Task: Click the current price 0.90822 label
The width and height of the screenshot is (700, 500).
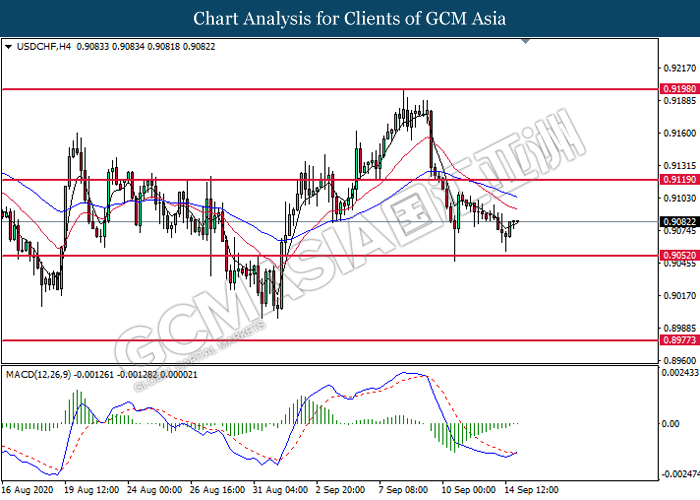Action: (679, 222)
